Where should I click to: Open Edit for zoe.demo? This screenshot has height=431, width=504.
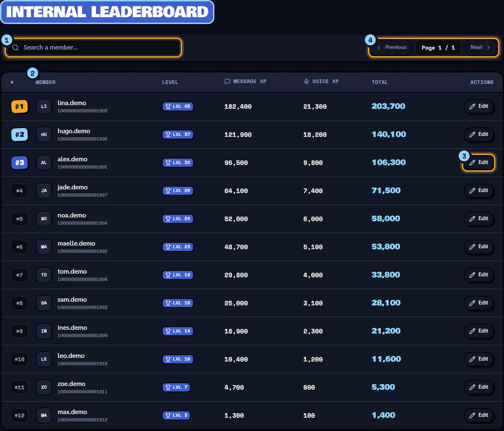point(479,387)
